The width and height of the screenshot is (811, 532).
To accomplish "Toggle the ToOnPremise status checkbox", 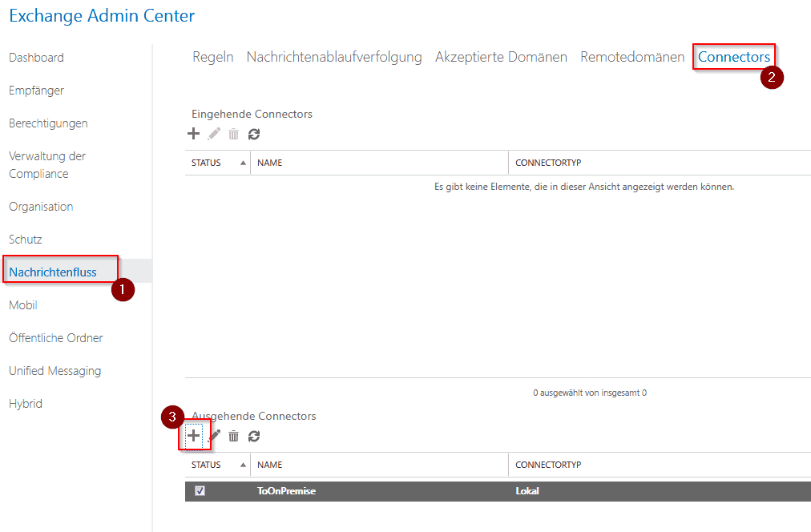I will [x=200, y=490].
